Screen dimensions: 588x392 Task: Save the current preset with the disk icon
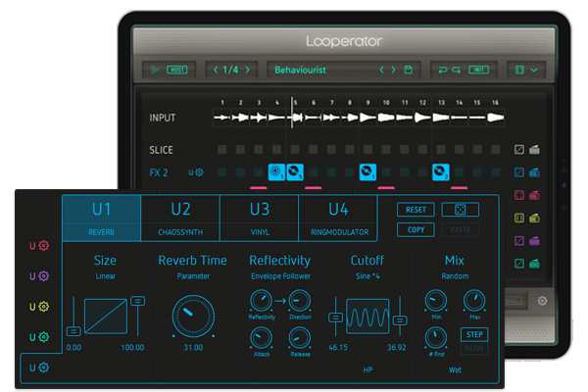pos(408,70)
